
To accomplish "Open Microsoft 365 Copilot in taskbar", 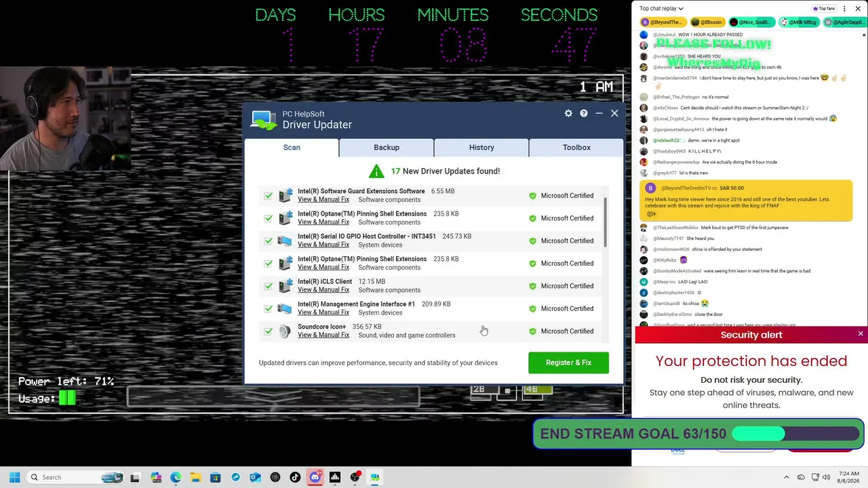I will (x=156, y=477).
